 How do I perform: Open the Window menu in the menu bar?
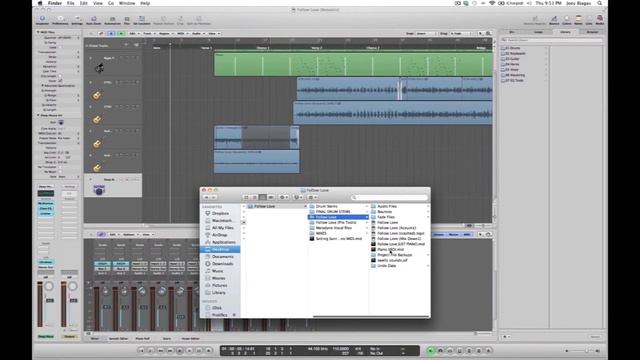[x=127, y=3]
